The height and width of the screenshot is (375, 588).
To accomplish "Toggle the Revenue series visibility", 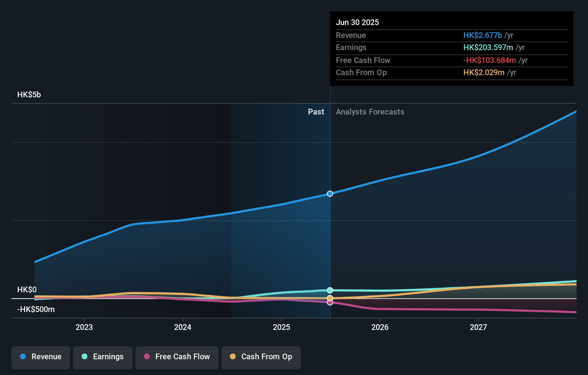I will coord(40,357).
